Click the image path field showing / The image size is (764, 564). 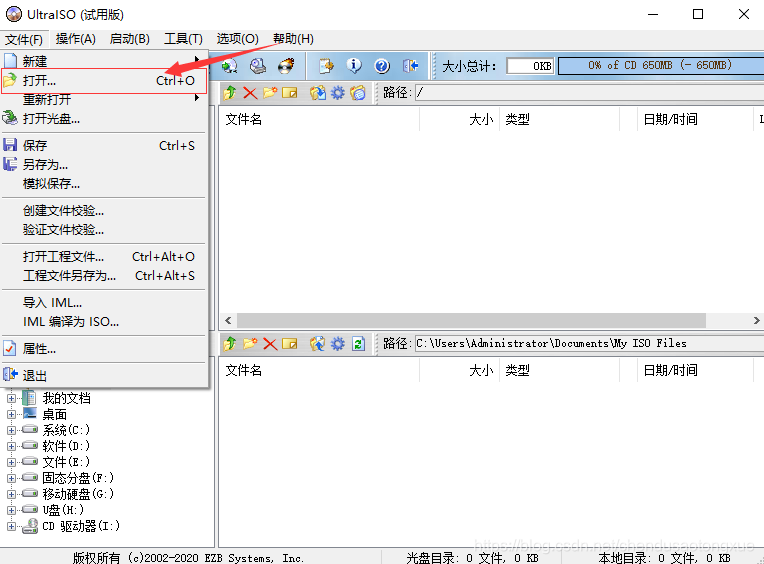pyautogui.click(x=589, y=93)
